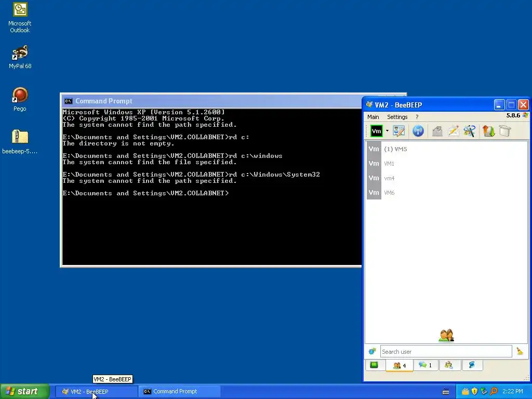Image resolution: width=532 pixels, height=399 pixels.
Task: Open the Windows start button
Action: (25, 391)
